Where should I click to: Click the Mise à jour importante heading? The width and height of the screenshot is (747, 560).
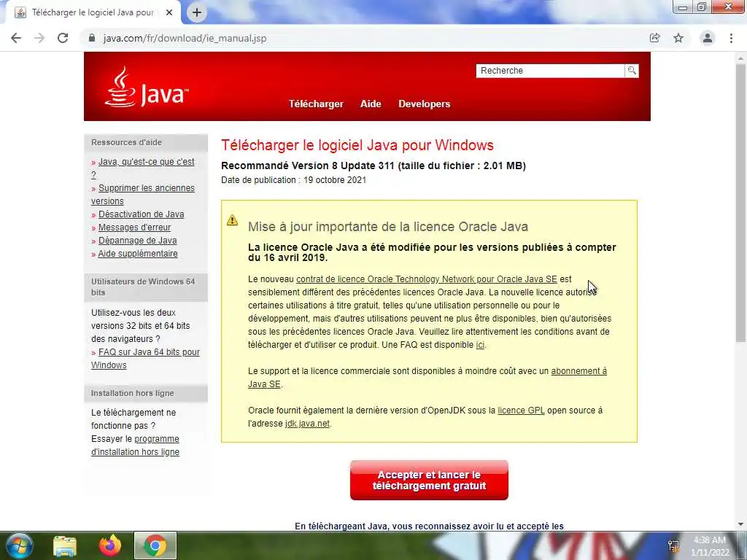pos(388,227)
